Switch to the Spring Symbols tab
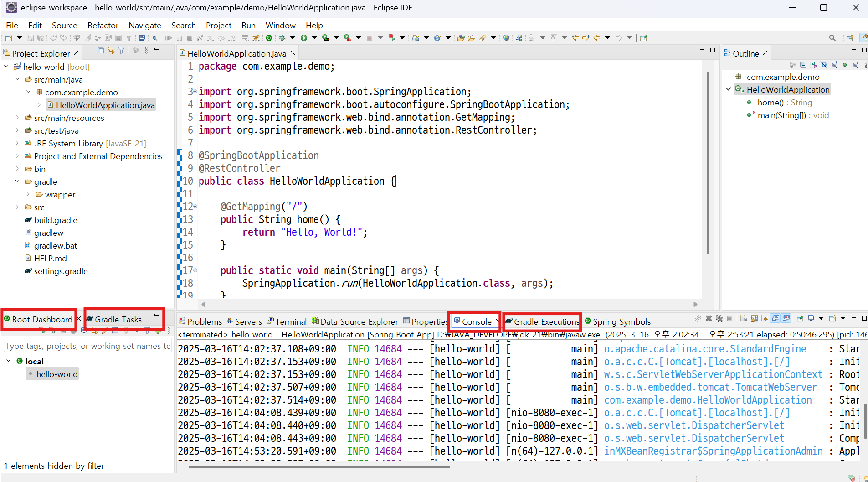868x482 pixels. coord(617,321)
